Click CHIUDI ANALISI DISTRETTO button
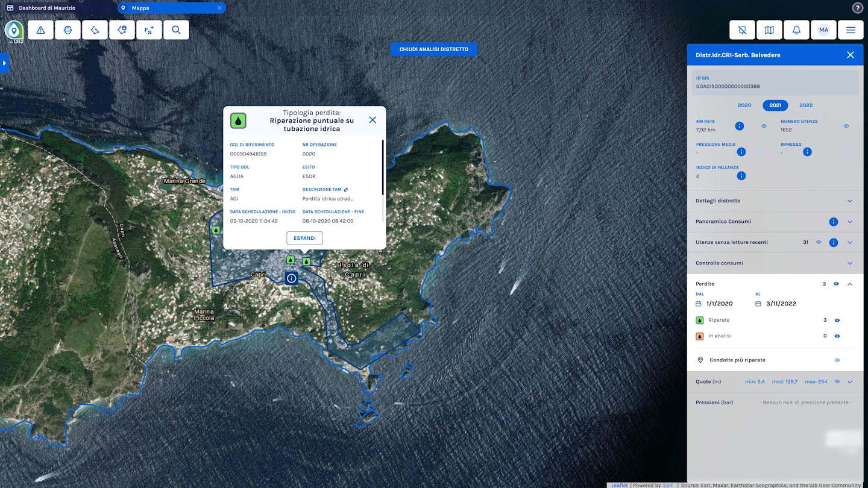 tap(434, 49)
